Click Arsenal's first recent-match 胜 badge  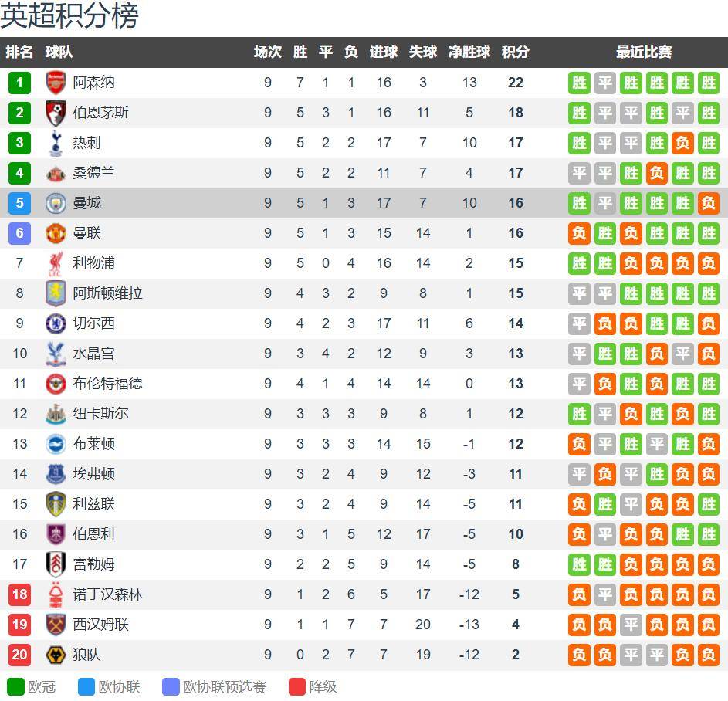coord(579,83)
